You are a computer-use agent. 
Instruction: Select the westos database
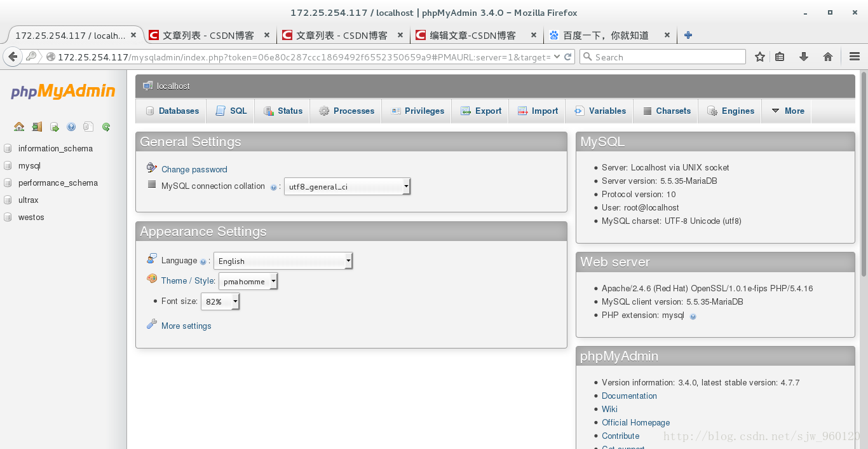31,217
